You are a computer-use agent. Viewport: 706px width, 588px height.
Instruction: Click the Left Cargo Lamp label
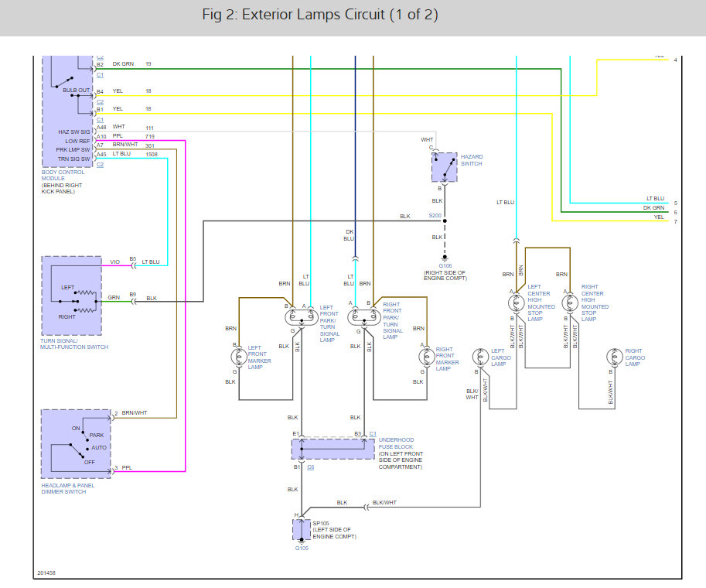pyautogui.click(x=500, y=357)
